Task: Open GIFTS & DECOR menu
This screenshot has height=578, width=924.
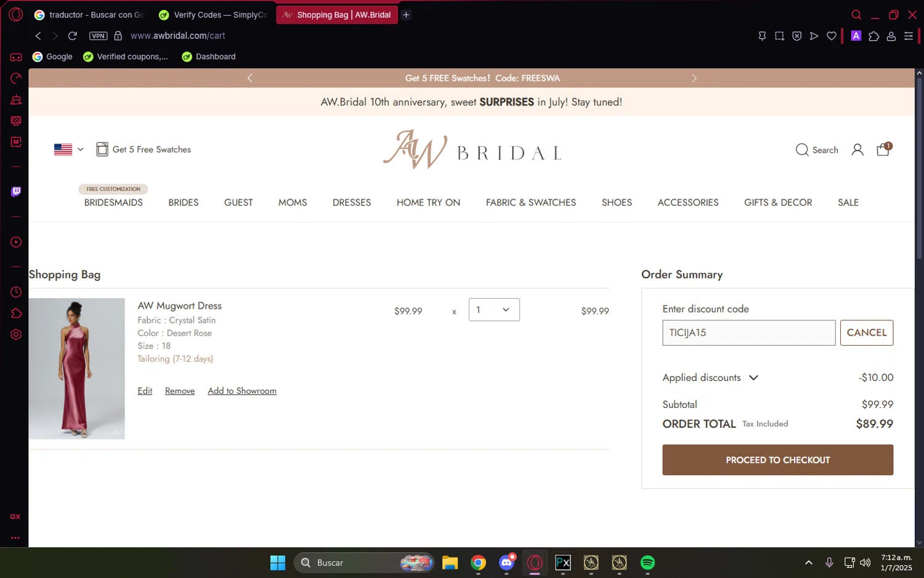Action: pos(778,203)
